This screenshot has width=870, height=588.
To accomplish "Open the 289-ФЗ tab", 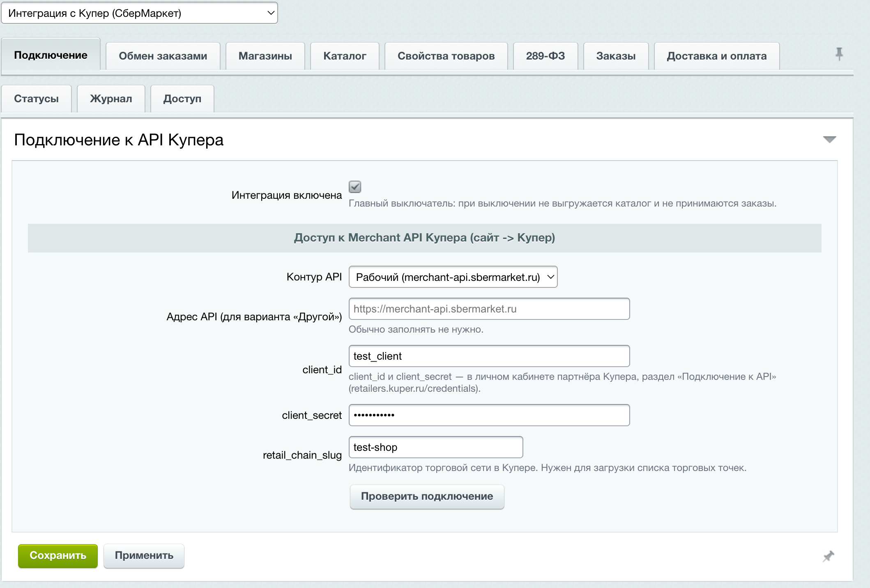I will point(545,56).
